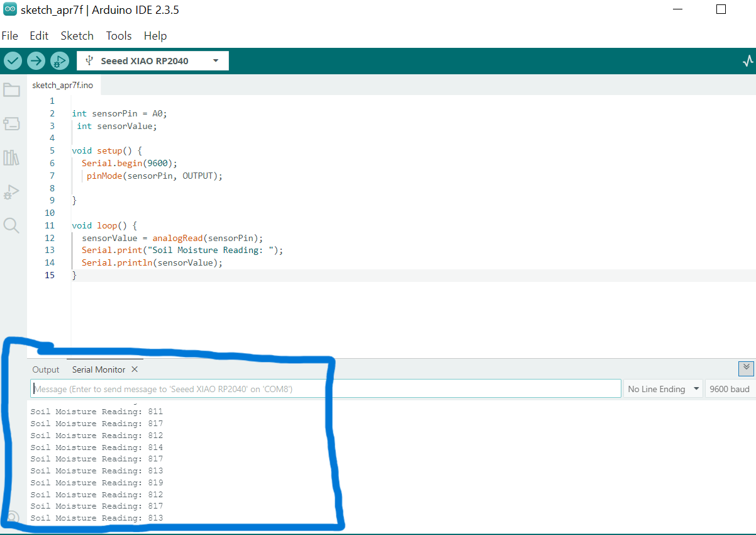
Task: Click the 'Soil Moisture Reading: 811' output line
Action: (97, 412)
